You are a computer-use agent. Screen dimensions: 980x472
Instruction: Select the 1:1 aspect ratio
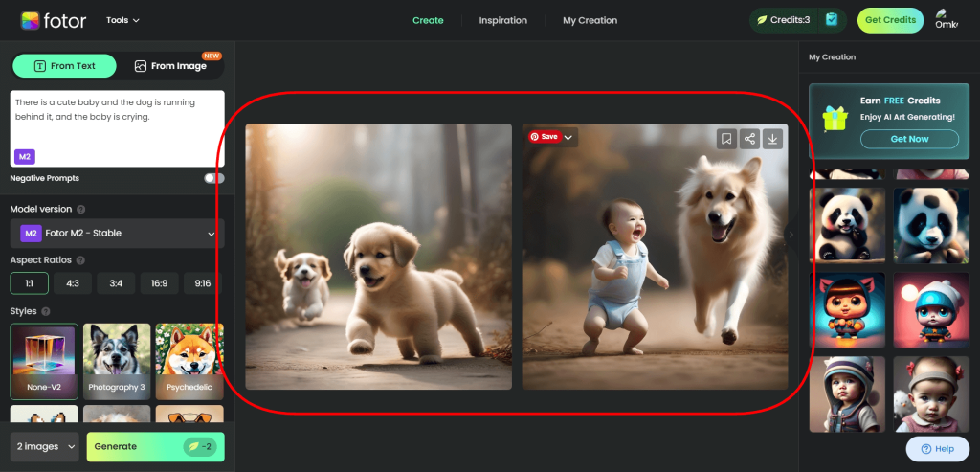click(x=29, y=283)
